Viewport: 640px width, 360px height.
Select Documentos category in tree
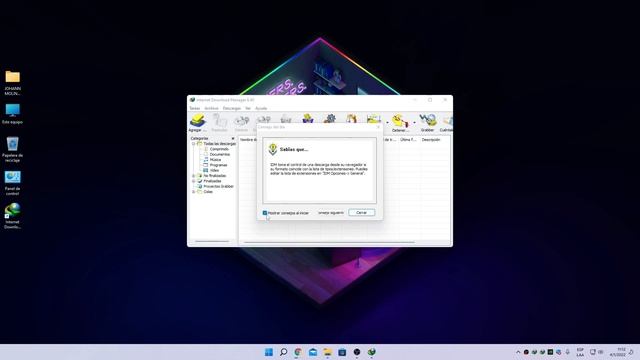coord(220,155)
